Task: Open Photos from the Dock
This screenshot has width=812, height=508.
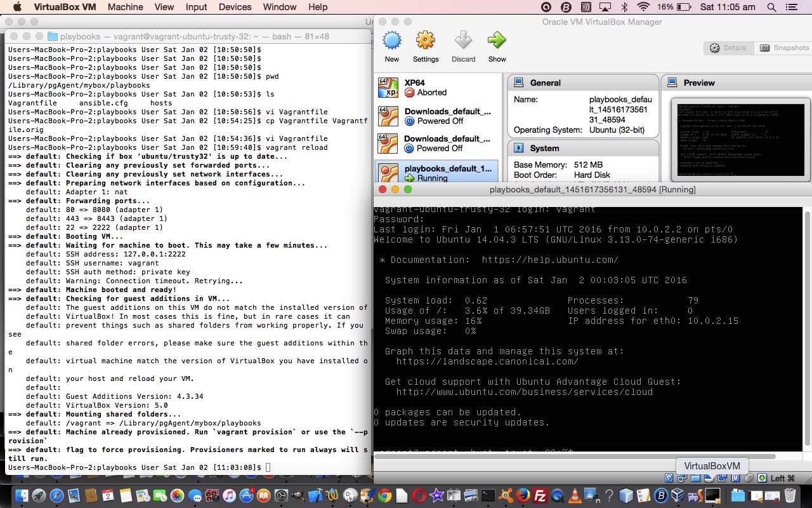Action: 177,495
